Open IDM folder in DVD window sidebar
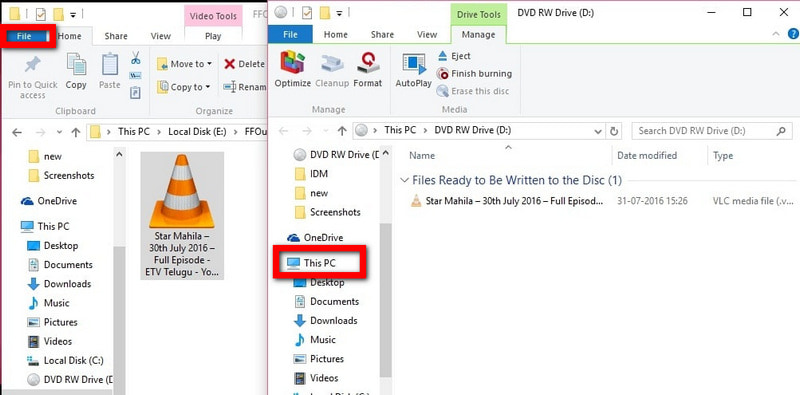 pos(312,174)
